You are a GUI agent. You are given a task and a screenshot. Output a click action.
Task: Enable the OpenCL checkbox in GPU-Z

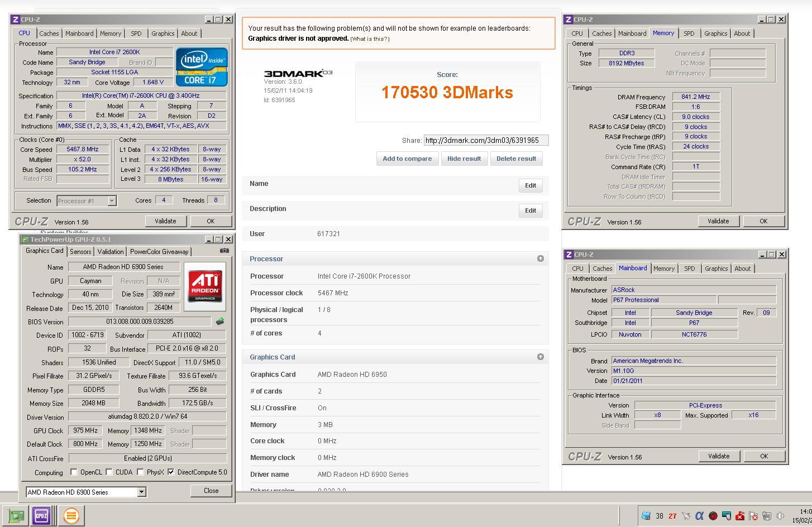pyautogui.click(x=74, y=472)
